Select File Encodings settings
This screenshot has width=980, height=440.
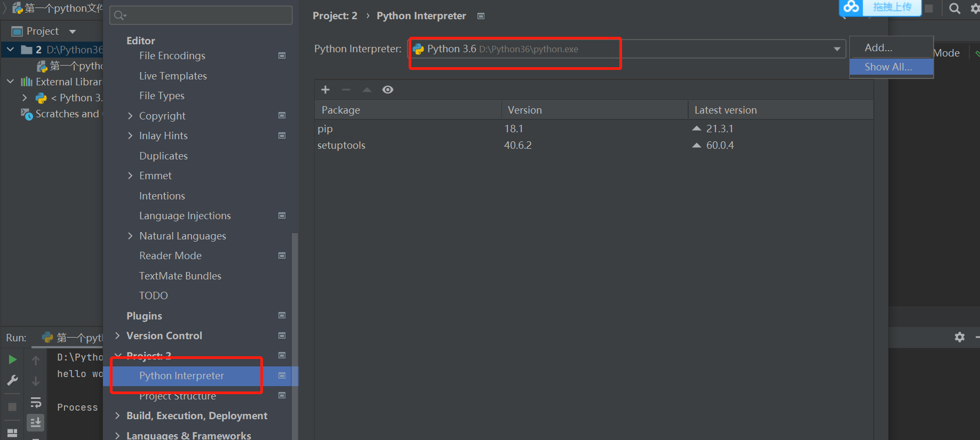pos(172,55)
